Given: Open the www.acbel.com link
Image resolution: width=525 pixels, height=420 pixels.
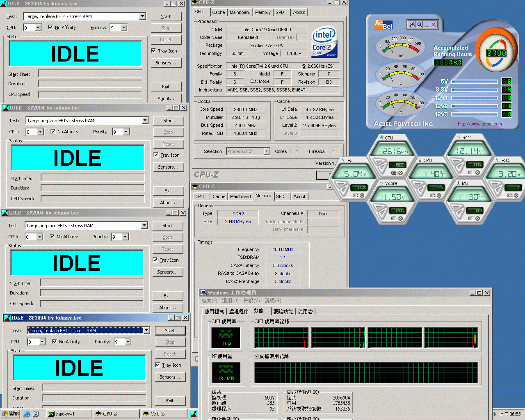Looking at the screenshot, I should (479, 124).
